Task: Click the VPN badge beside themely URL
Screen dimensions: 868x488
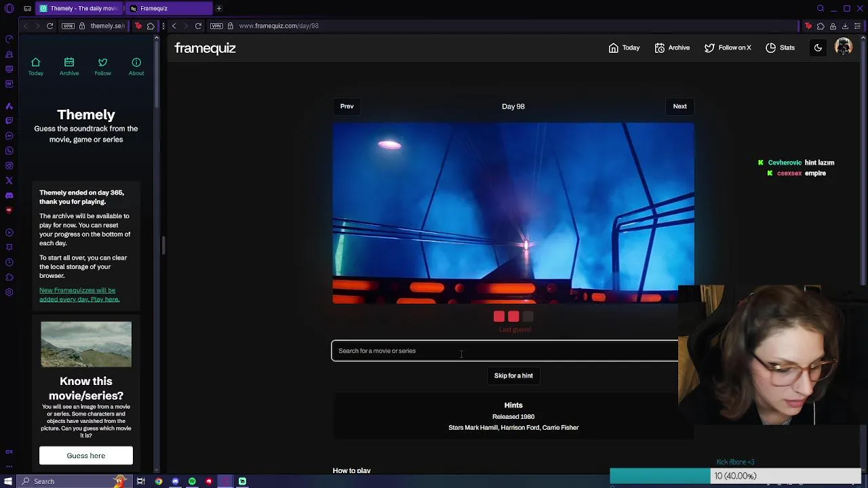Action: [68, 26]
